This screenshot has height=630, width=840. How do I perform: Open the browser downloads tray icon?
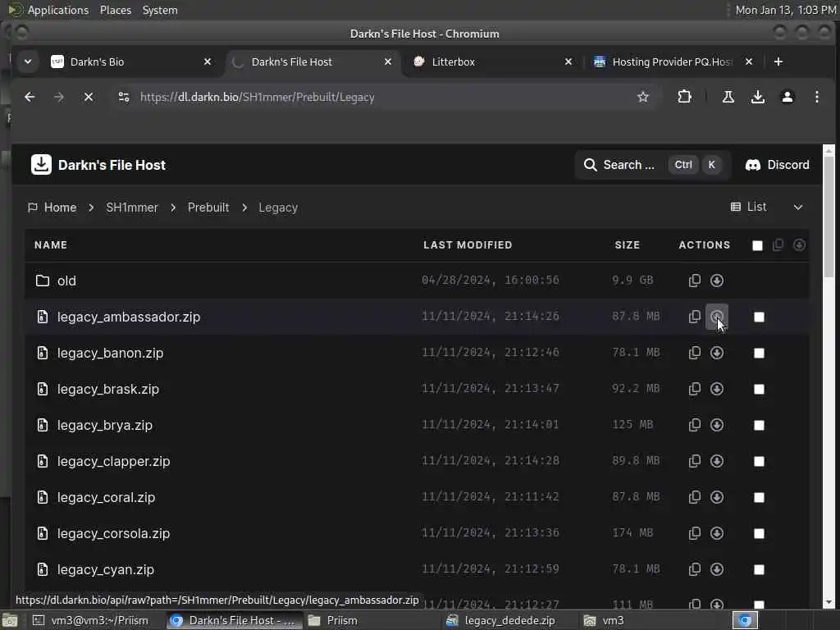pyautogui.click(x=757, y=97)
